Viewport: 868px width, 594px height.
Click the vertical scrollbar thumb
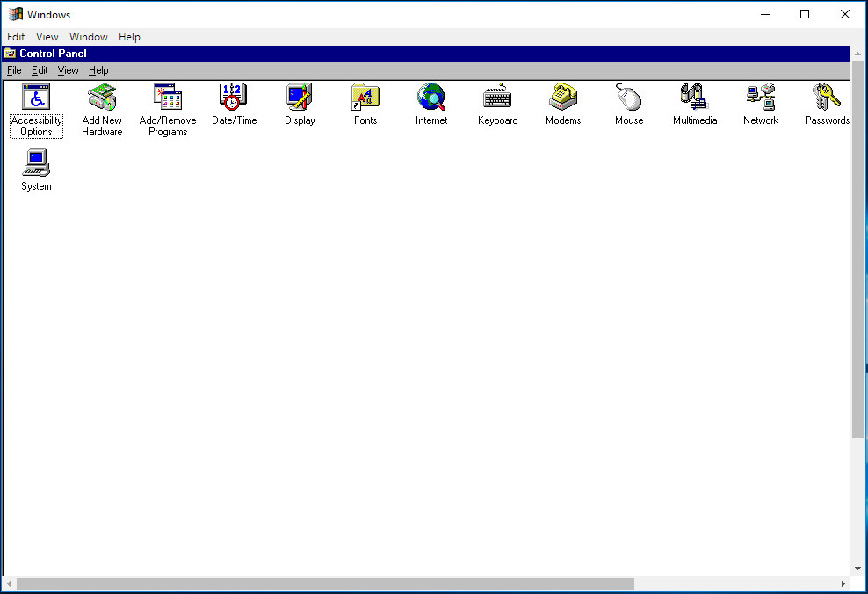[857, 250]
